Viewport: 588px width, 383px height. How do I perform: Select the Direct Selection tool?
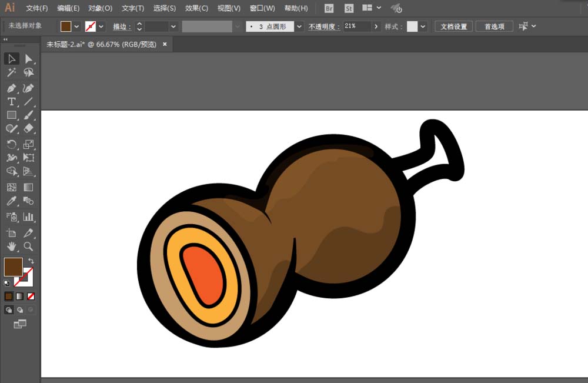pyautogui.click(x=28, y=59)
